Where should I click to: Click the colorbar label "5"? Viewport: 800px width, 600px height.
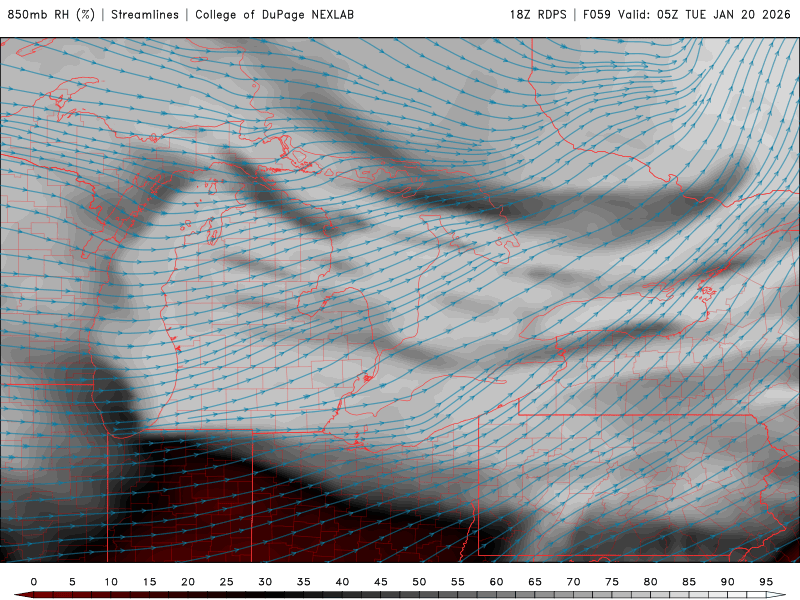coord(72,582)
